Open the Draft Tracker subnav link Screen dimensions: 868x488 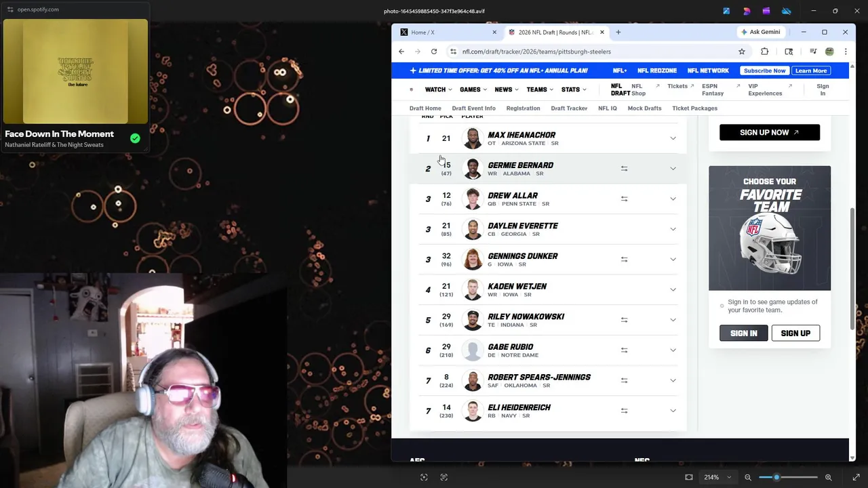click(569, 108)
